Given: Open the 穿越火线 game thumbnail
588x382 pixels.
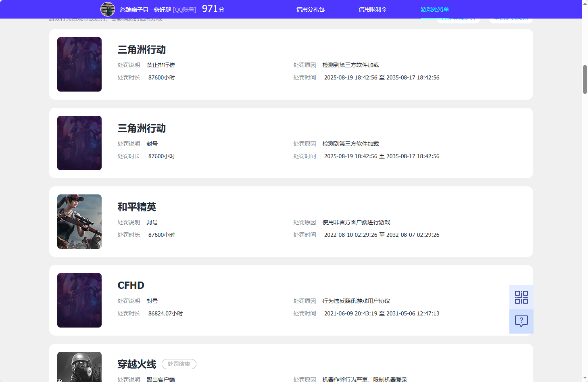Looking at the screenshot, I should point(79,367).
